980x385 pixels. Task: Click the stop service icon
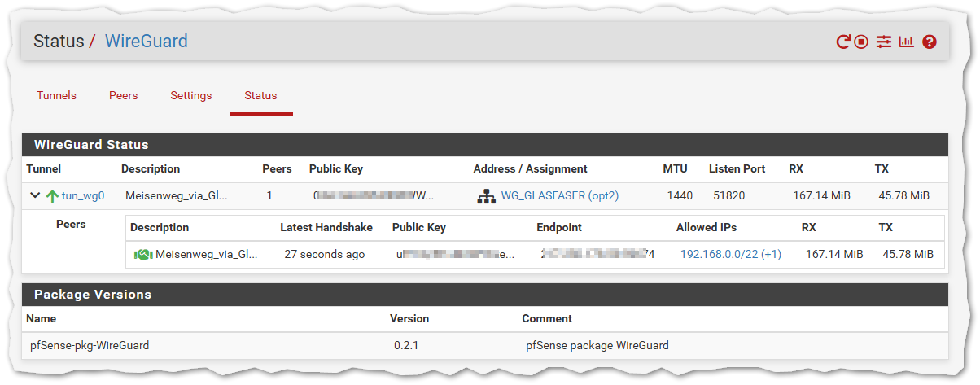[x=862, y=42]
